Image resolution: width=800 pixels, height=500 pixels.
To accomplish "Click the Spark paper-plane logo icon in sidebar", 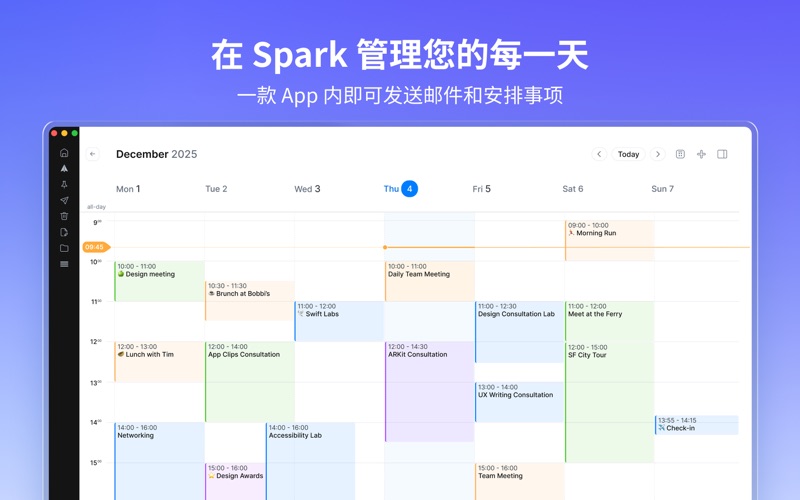I will pos(64,168).
